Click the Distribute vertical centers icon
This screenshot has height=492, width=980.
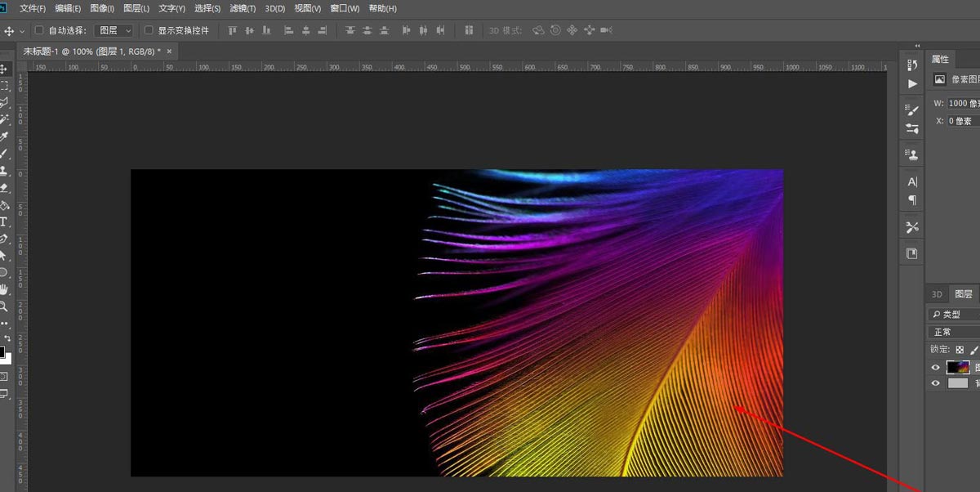(x=367, y=30)
